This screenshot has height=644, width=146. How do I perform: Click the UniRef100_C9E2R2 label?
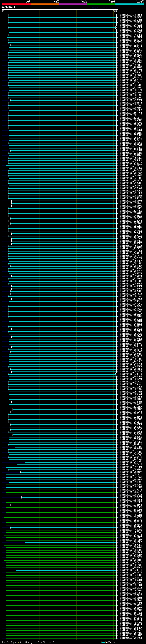(131, 331)
